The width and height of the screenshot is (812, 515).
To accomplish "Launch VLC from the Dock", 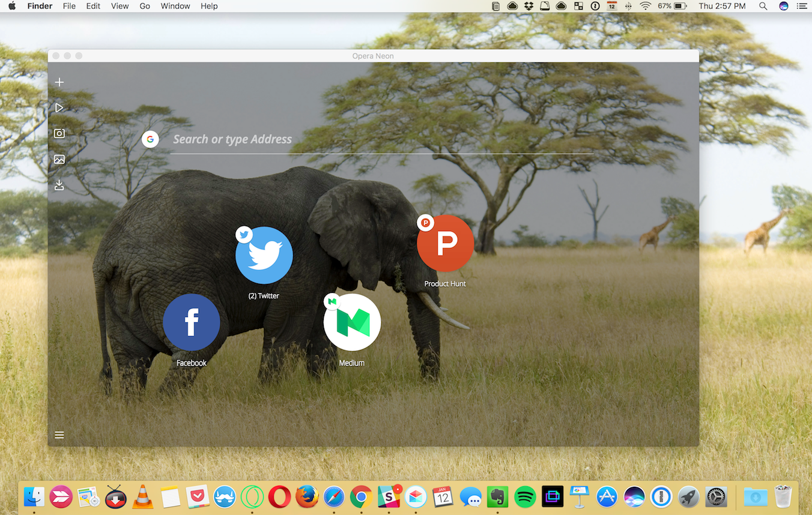I will click(x=142, y=496).
